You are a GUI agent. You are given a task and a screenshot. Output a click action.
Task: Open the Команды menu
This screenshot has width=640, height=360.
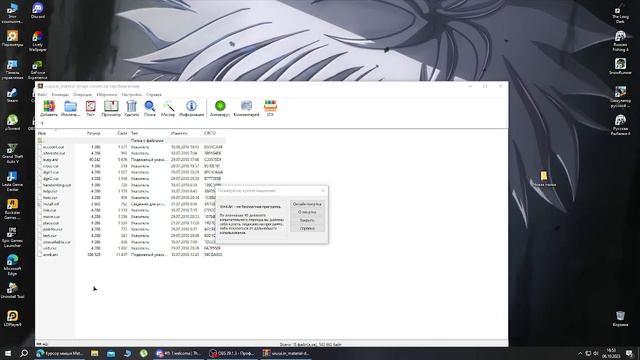point(60,95)
